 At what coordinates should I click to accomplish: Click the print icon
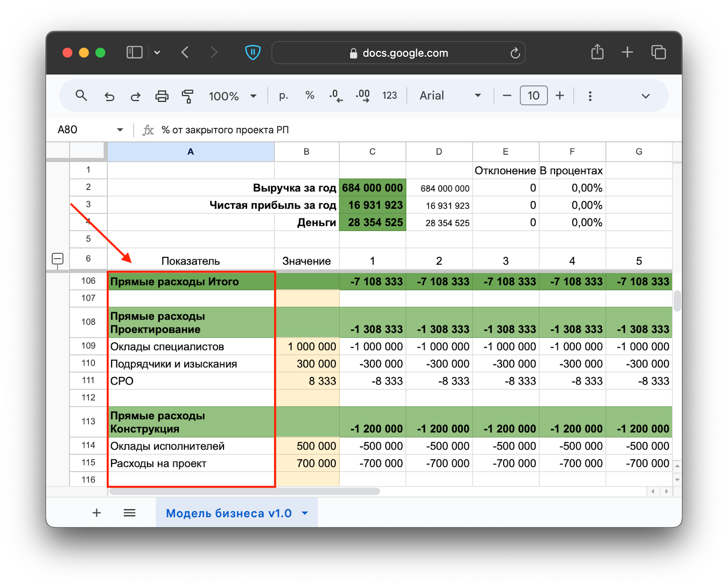[162, 96]
